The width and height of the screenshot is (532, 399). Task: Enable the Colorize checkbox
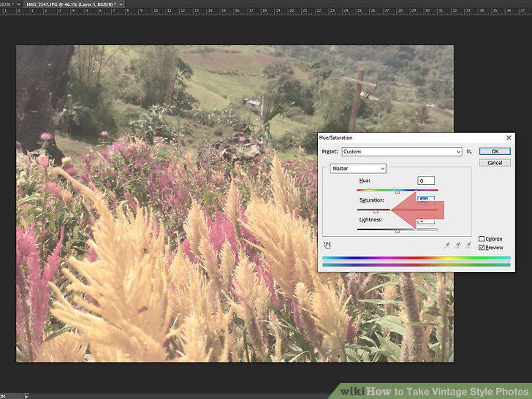482,239
